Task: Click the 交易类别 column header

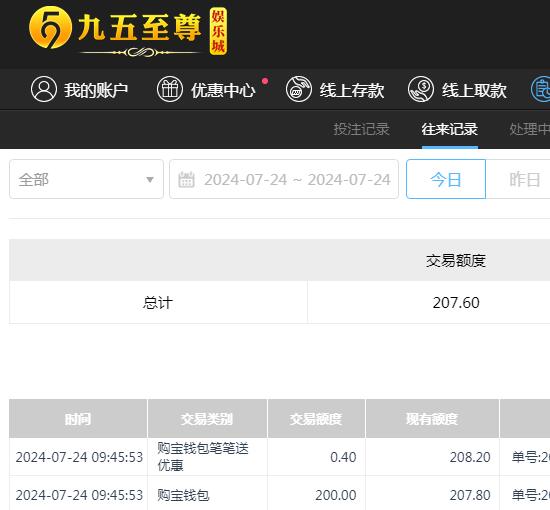Action: tap(207, 418)
